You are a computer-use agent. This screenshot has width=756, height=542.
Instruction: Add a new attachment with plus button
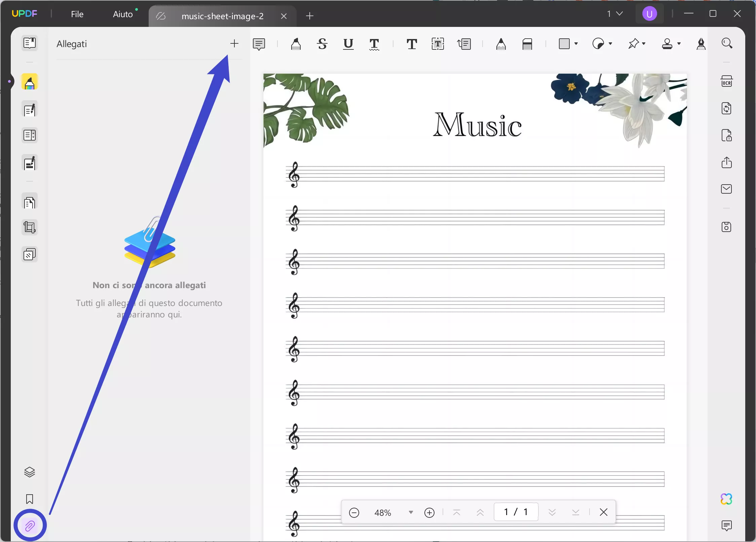[234, 43]
